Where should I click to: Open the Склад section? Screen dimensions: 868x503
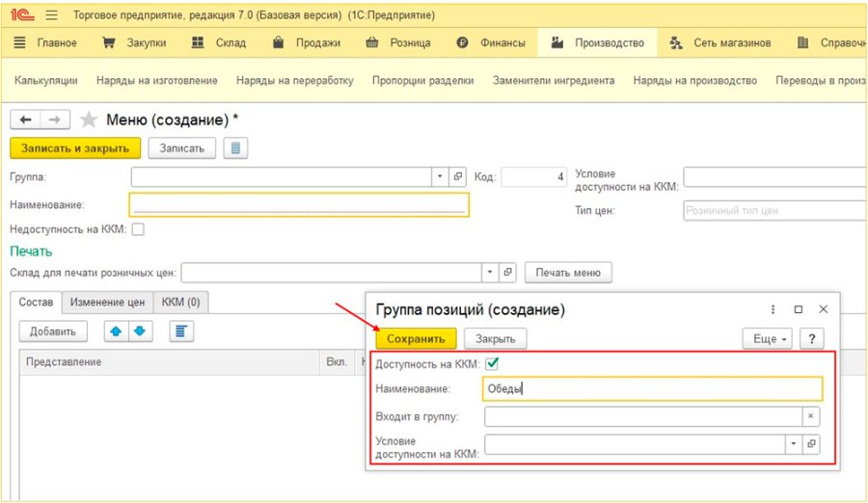click(x=219, y=42)
